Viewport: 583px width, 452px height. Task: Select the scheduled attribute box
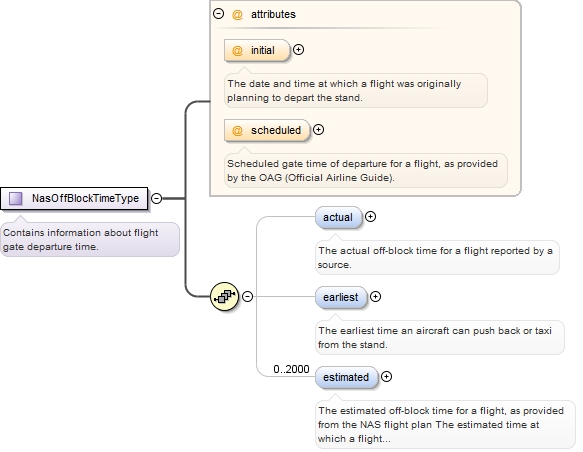(267, 130)
